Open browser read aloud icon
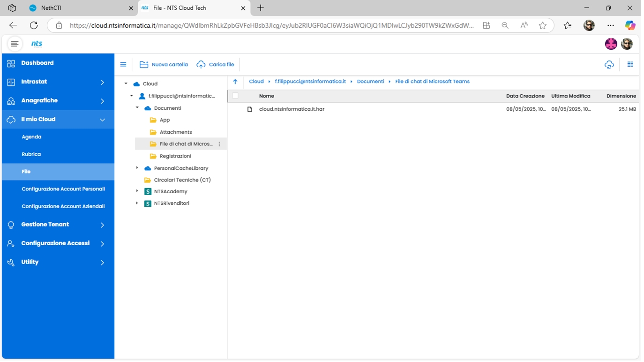The width and height of the screenshot is (644, 362). tap(524, 25)
